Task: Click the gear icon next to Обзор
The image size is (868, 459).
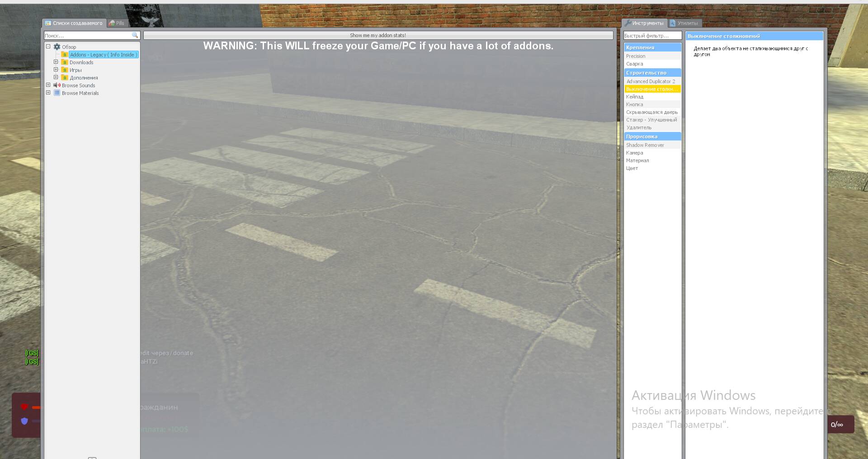Action: click(57, 47)
